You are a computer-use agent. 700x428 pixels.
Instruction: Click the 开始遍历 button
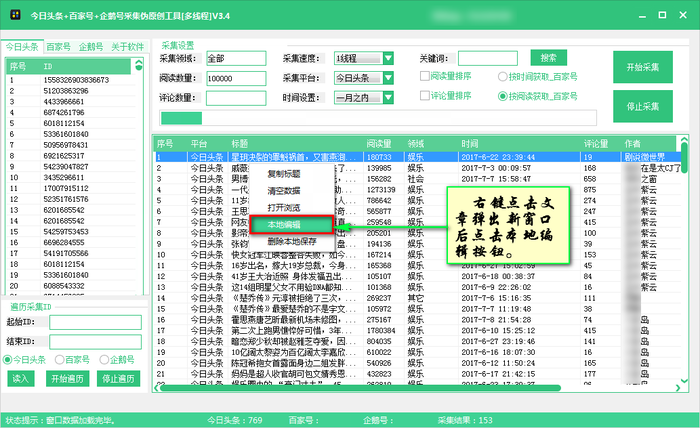point(67,379)
